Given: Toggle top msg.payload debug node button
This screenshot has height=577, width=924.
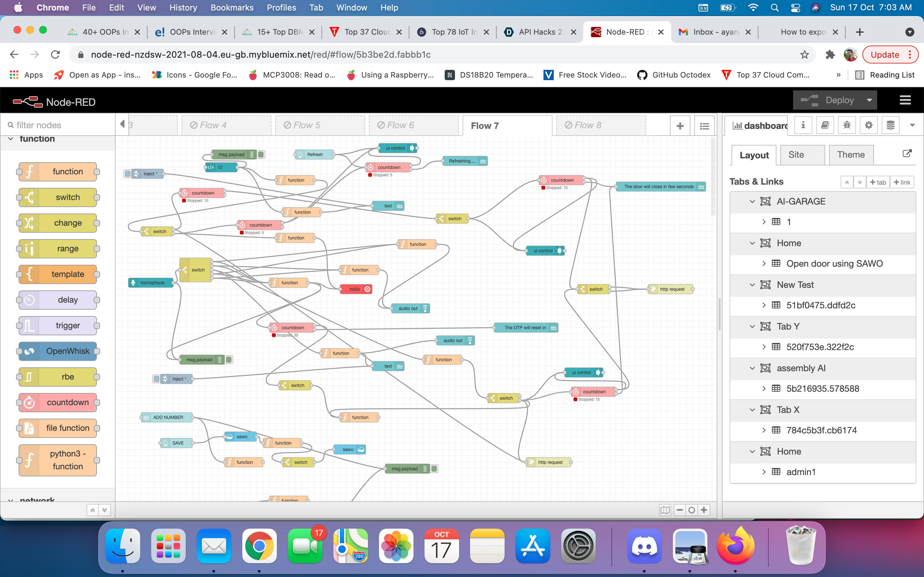Looking at the screenshot, I should click(x=261, y=155).
